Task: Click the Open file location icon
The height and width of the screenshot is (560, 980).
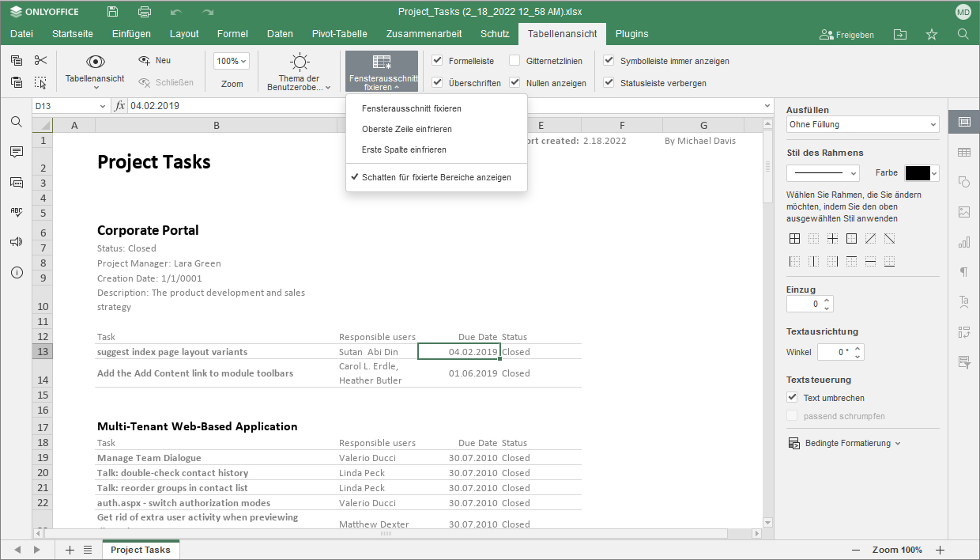Action: [900, 34]
